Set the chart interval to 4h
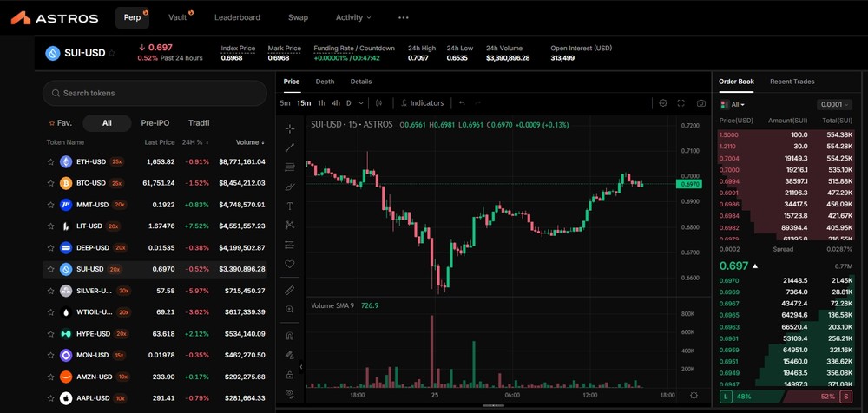868x413 pixels. point(336,103)
